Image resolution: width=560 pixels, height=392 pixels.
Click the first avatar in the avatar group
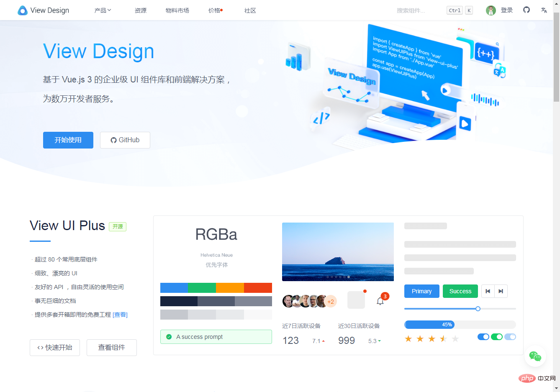click(x=288, y=301)
